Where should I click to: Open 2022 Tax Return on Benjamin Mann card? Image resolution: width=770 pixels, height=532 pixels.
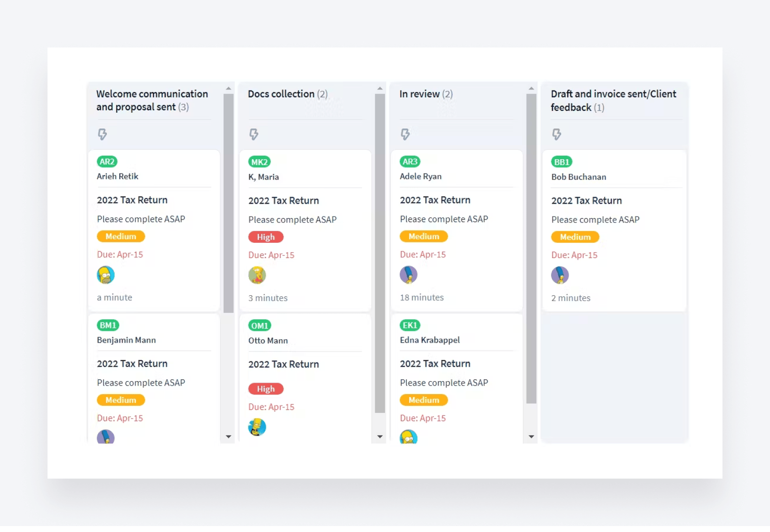coord(132,364)
